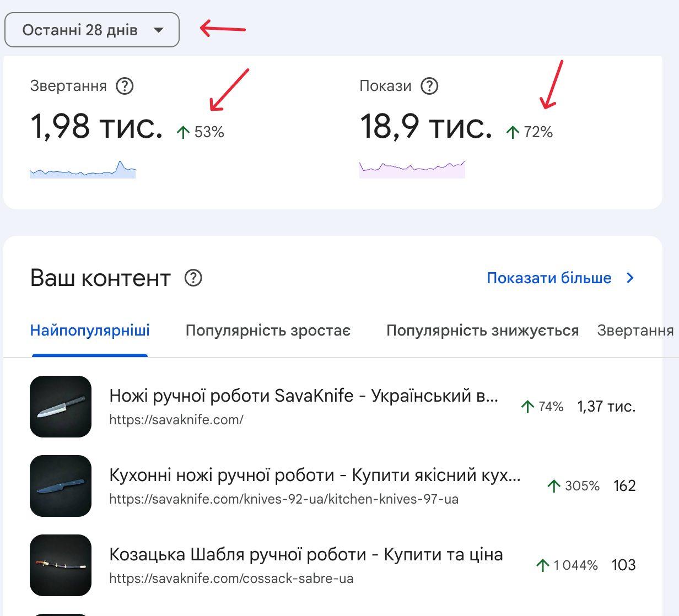Click the 18,9 тис. Покази metric value
Viewport: 679px width, 616px height.
425,127
